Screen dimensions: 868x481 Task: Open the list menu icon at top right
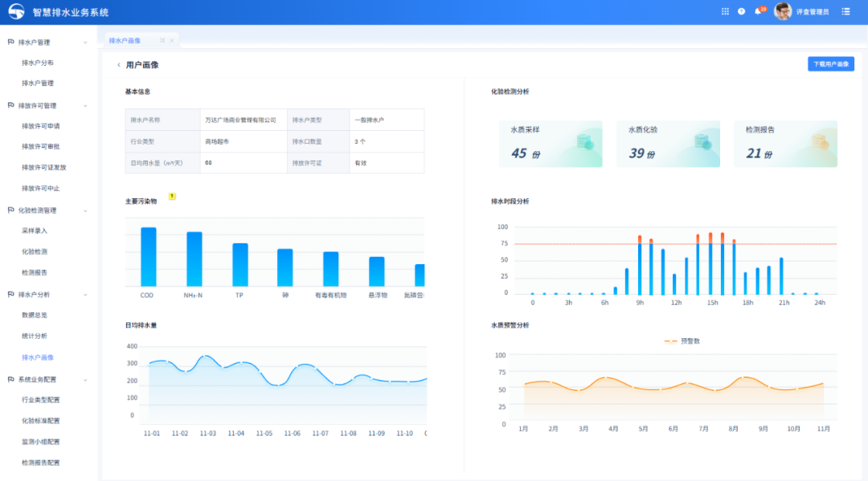click(845, 12)
